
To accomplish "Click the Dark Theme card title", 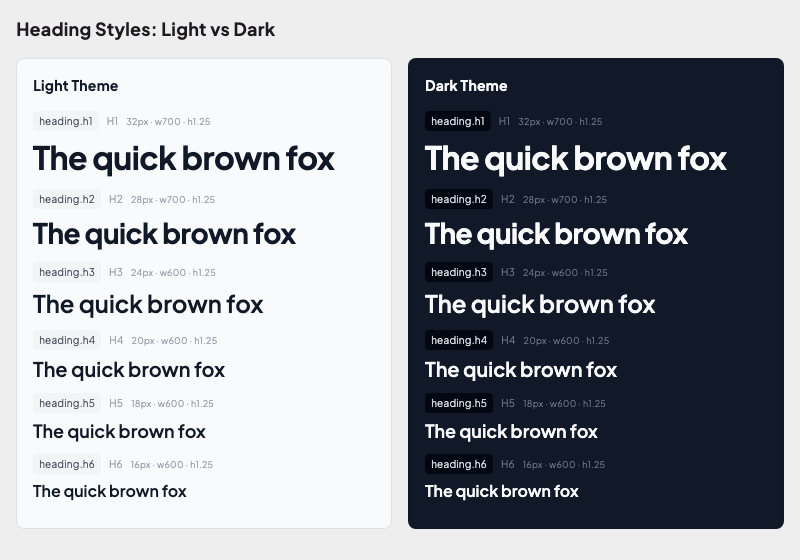I will [466, 86].
